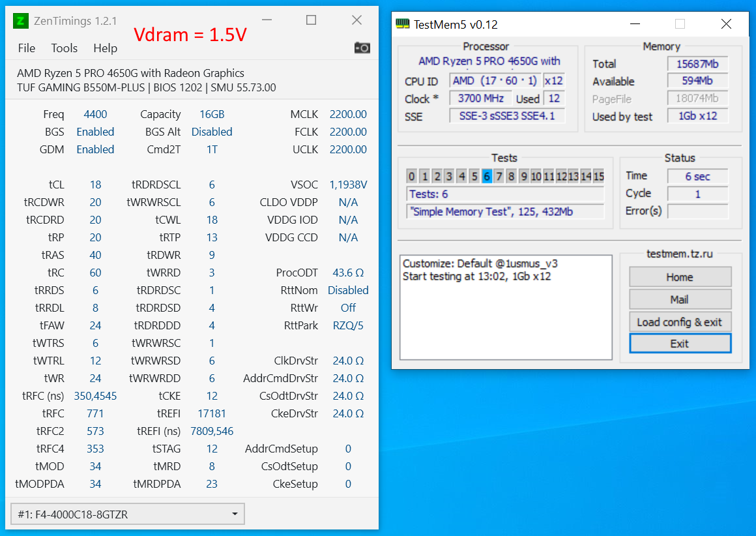Select test number 15 box in TestMem5
The width and height of the screenshot is (756, 536).
pyautogui.click(x=599, y=177)
